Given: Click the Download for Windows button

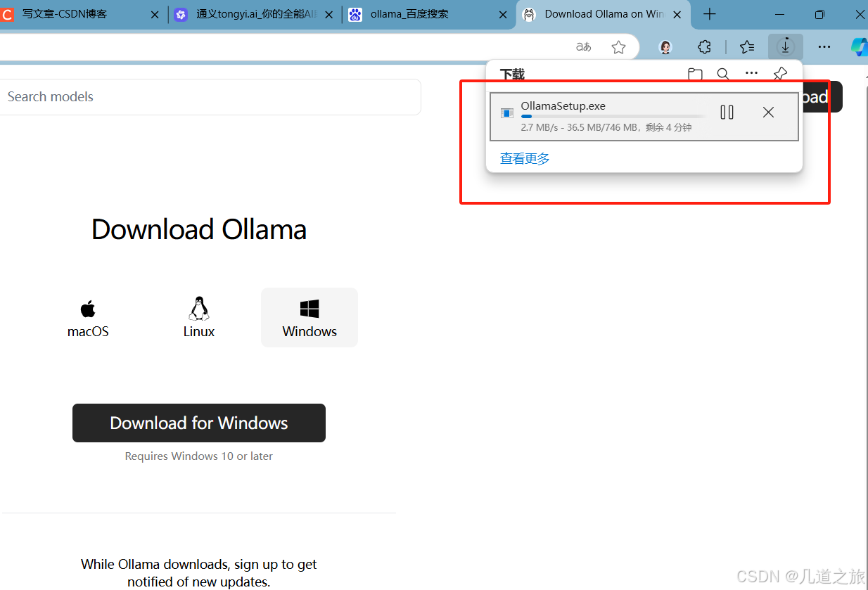Looking at the screenshot, I should (x=199, y=423).
